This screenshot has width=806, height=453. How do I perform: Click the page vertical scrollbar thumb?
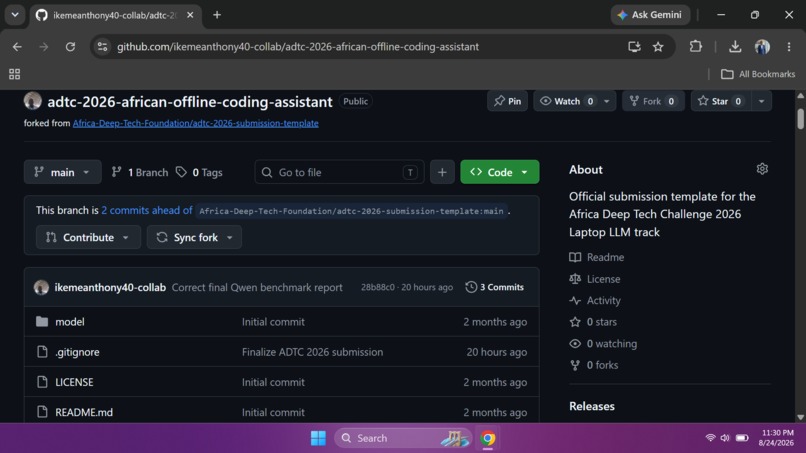coord(800,119)
